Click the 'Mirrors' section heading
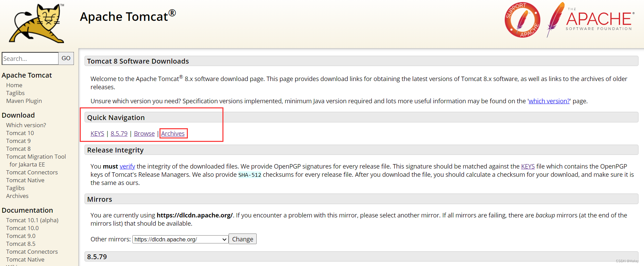The height and width of the screenshot is (266, 644). tap(100, 199)
